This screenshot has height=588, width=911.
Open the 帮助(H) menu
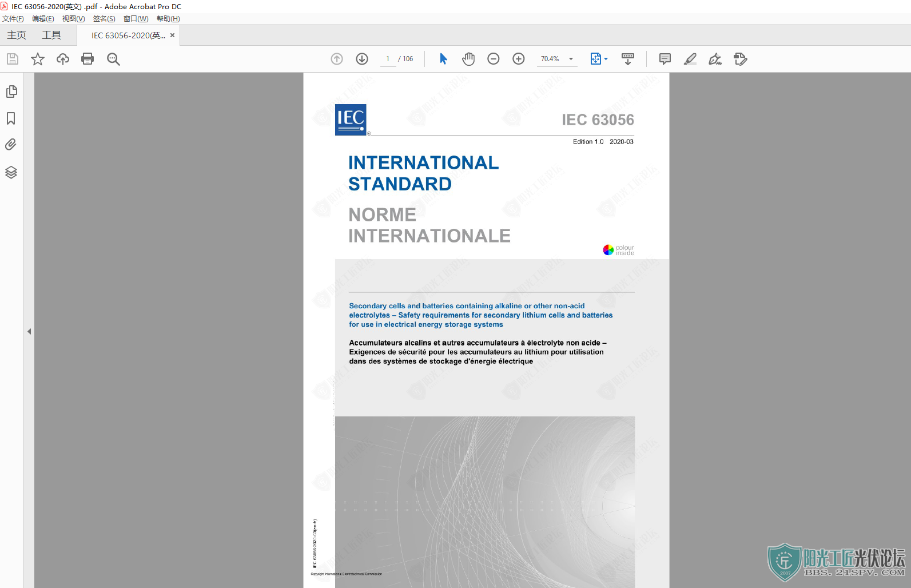click(168, 19)
